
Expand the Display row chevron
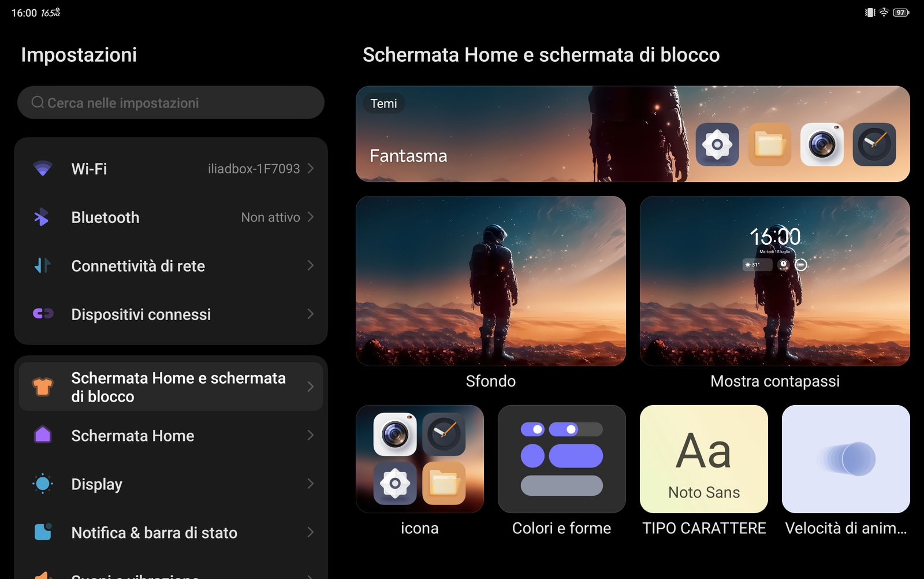coord(311,484)
